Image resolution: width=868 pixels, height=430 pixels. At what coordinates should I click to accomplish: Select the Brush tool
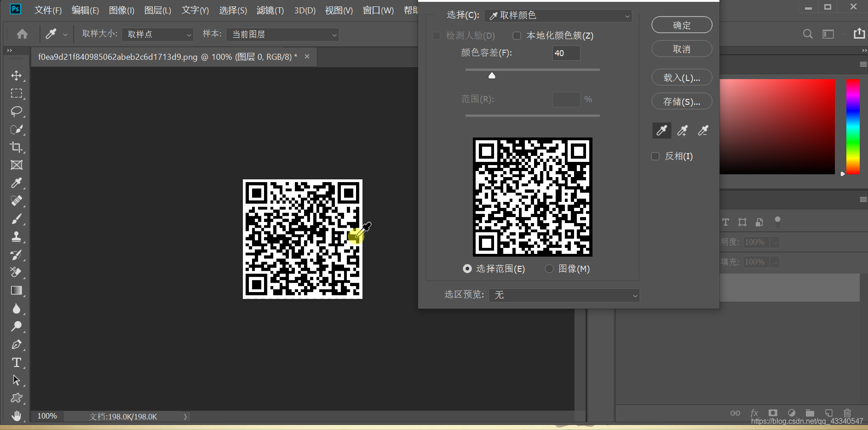click(x=17, y=219)
